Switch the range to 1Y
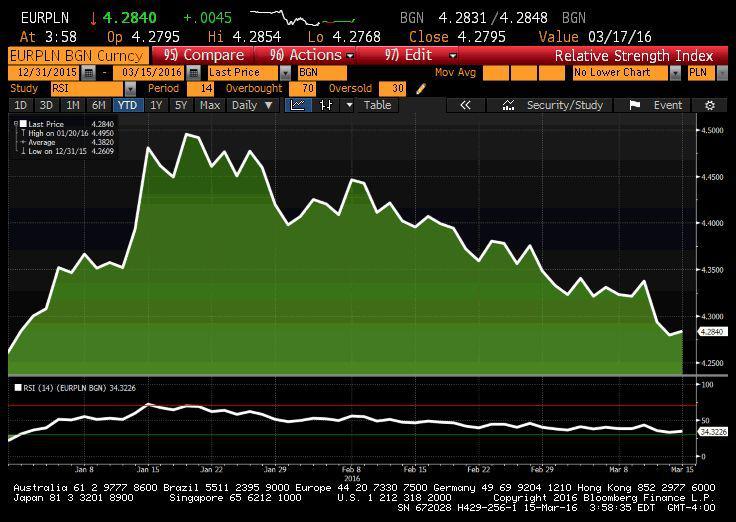The width and height of the screenshot is (736, 522). click(x=155, y=105)
